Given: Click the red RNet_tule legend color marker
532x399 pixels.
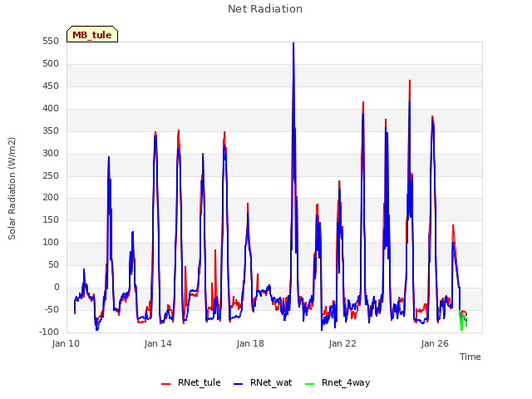Looking at the screenshot, I should coord(165,384).
